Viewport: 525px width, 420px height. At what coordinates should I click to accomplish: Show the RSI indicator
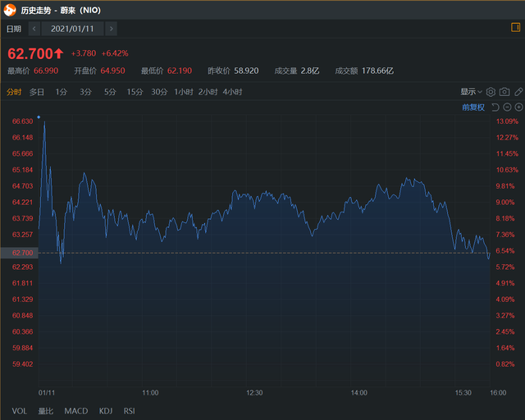(x=130, y=410)
